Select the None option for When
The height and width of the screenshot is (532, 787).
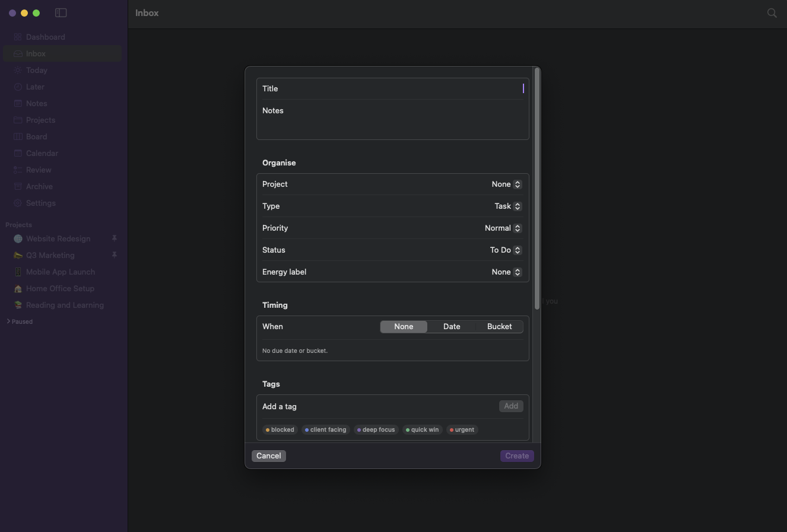click(404, 327)
